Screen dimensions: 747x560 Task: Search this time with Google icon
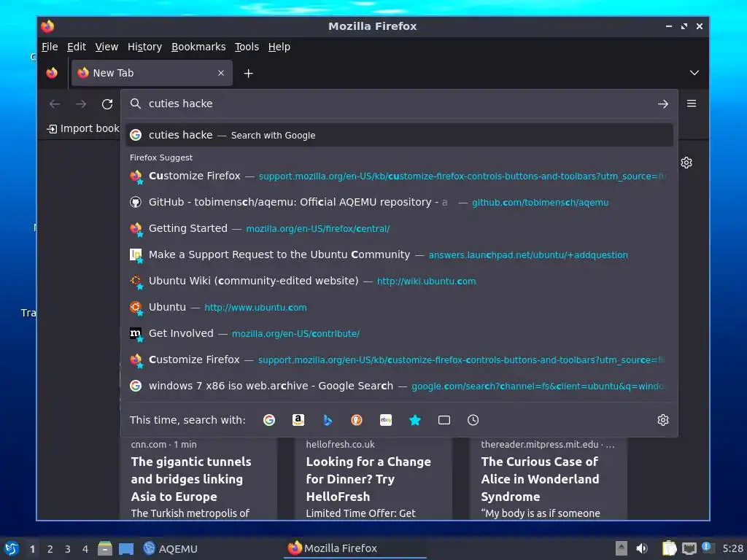coord(269,420)
